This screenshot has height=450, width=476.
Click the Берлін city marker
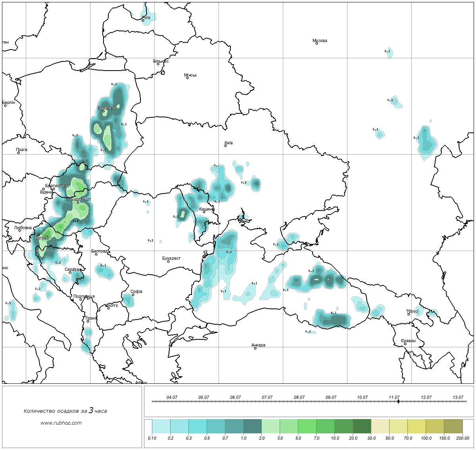click(5, 105)
